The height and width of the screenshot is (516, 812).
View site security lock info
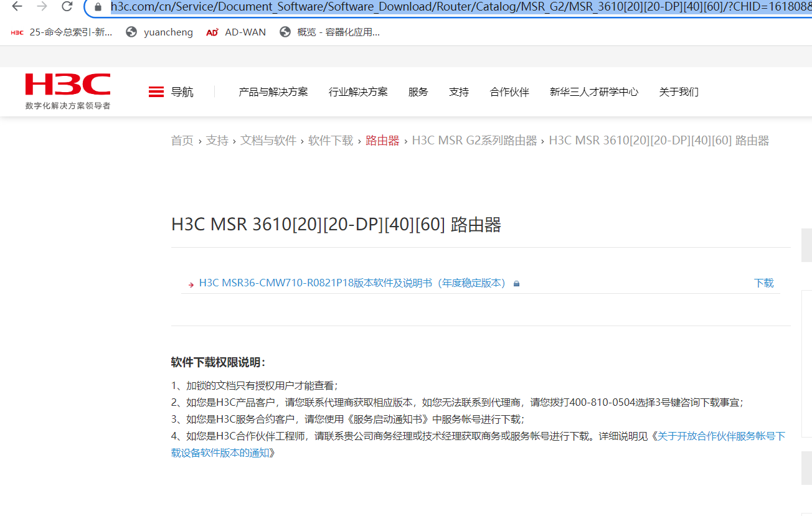pyautogui.click(x=98, y=7)
